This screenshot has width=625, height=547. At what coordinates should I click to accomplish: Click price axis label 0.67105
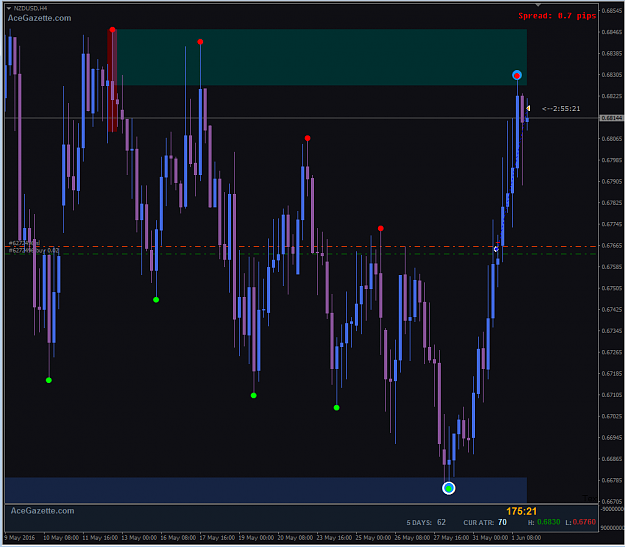[x=612, y=395]
